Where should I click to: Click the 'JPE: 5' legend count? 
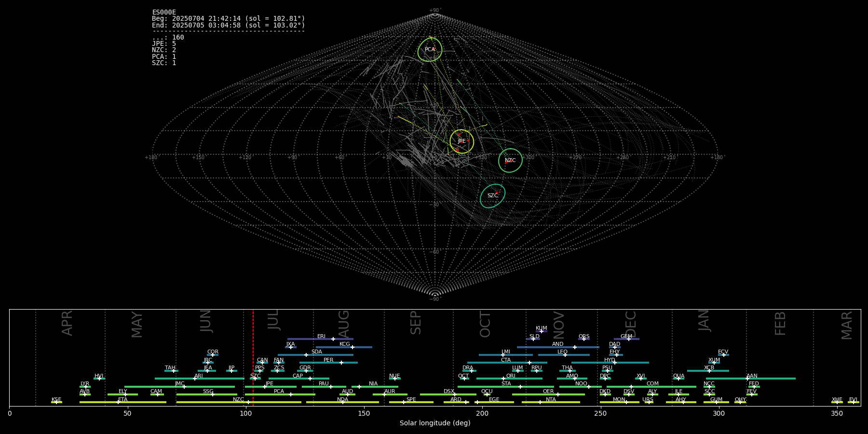(x=164, y=44)
